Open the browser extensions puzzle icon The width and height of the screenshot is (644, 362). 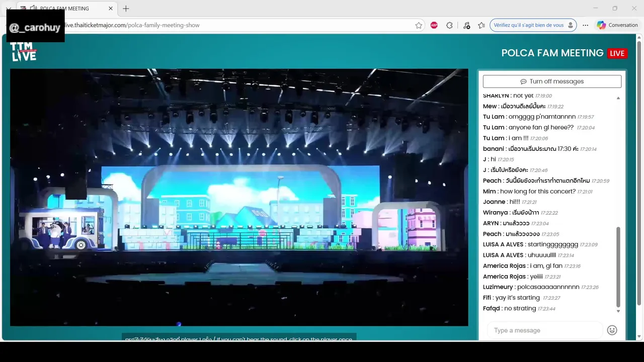pyautogui.click(x=449, y=25)
